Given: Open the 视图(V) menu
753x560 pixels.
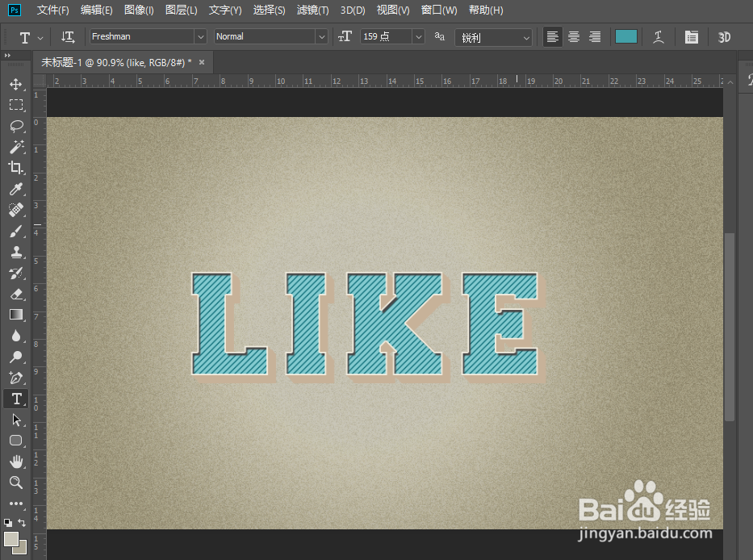Looking at the screenshot, I should coord(393,10).
